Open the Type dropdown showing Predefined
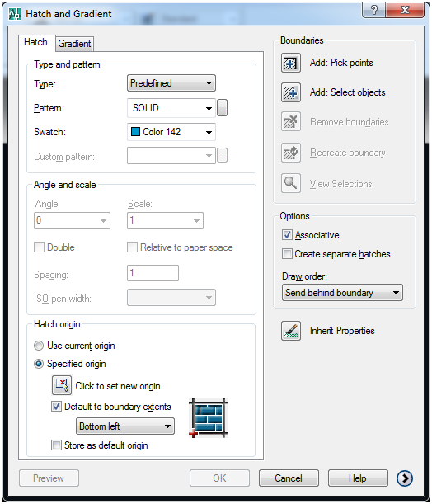 pyautogui.click(x=171, y=83)
